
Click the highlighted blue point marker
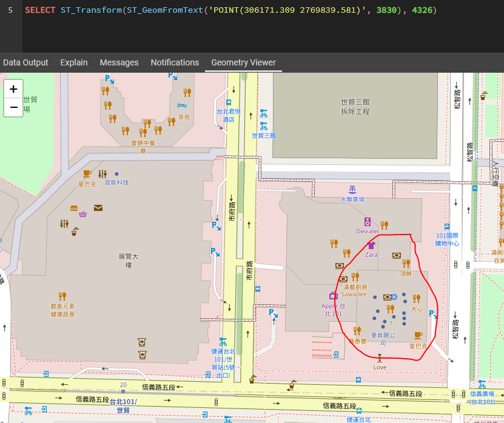[395, 296]
